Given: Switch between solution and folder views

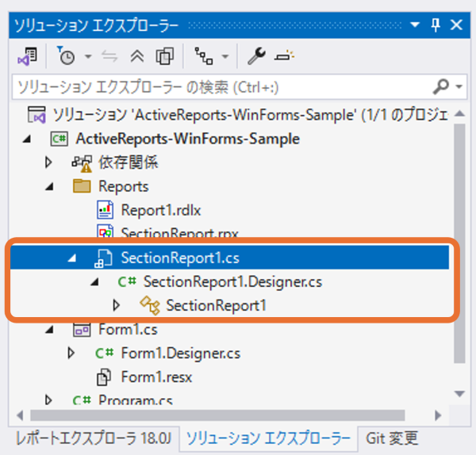Looking at the screenshot, I should [x=27, y=56].
